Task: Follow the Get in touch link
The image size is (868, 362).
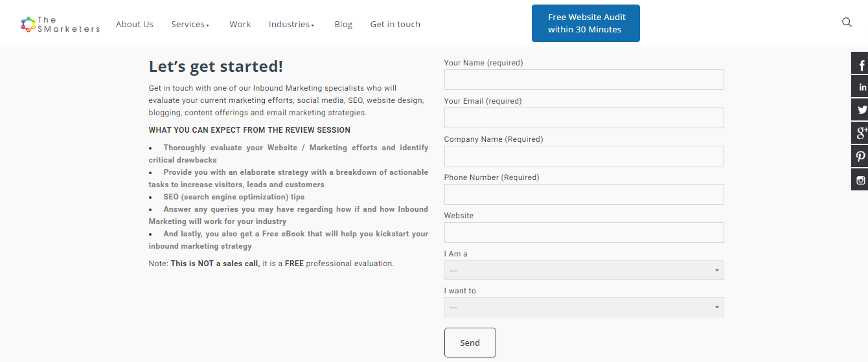Action: click(x=395, y=25)
